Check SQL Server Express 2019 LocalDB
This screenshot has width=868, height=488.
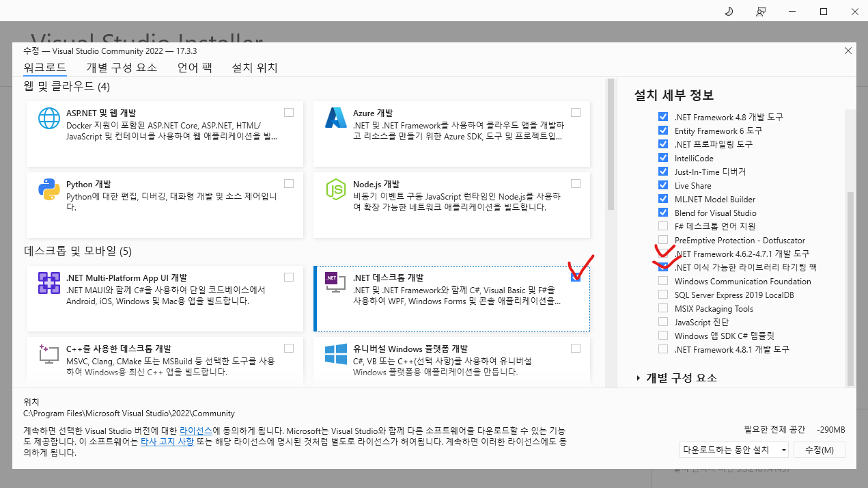[x=662, y=295]
